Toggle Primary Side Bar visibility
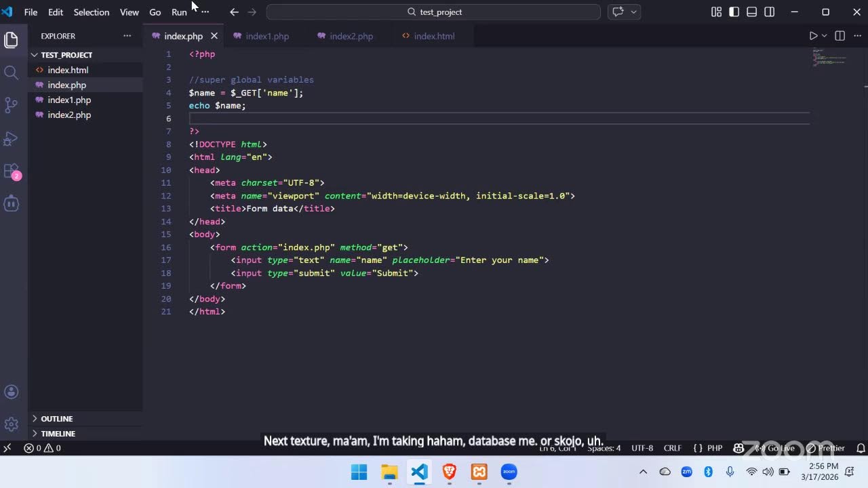Image resolution: width=868 pixels, height=488 pixels. [x=734, y=12]
